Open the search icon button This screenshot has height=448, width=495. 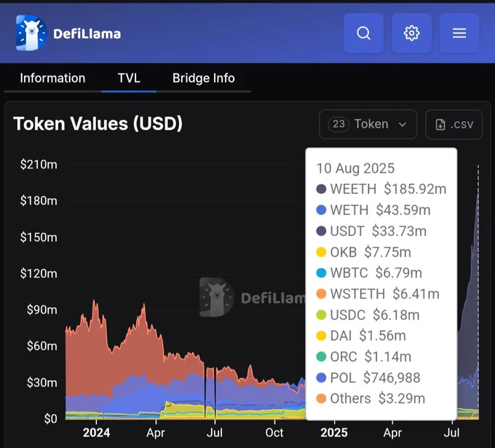pos(363,34)
